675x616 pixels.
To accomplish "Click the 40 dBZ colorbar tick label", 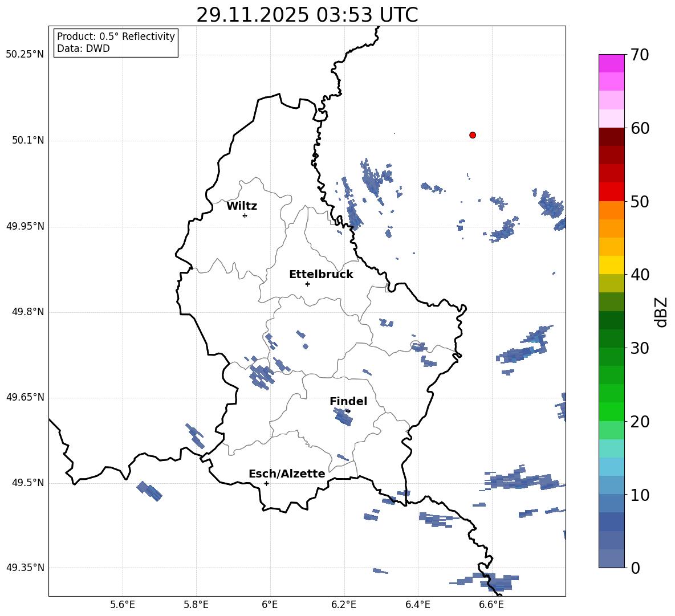I will click(640, 275).
